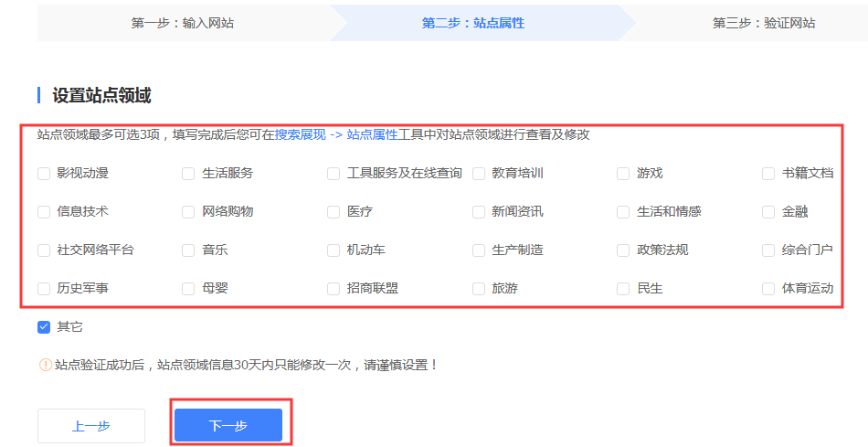This screenshot has width=868, height=447.
Task: Select 书籍文档 checkbox
Action: (x=768, y=174)
